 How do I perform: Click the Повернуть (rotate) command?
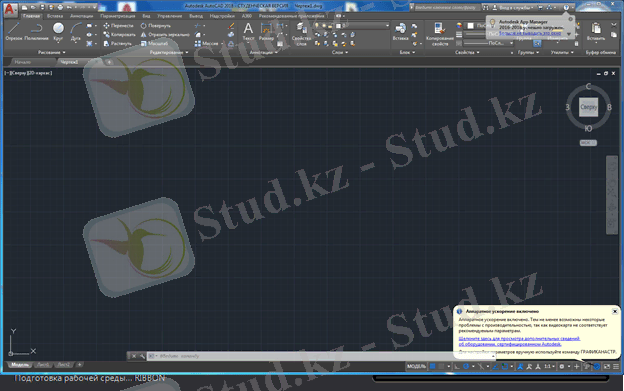[156, 25]
